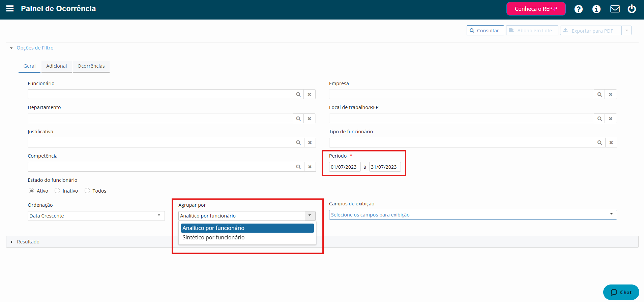This screenshot has width=644, height=302.
Task: Click the Justificativa input field
Action: tap(160, 143)
